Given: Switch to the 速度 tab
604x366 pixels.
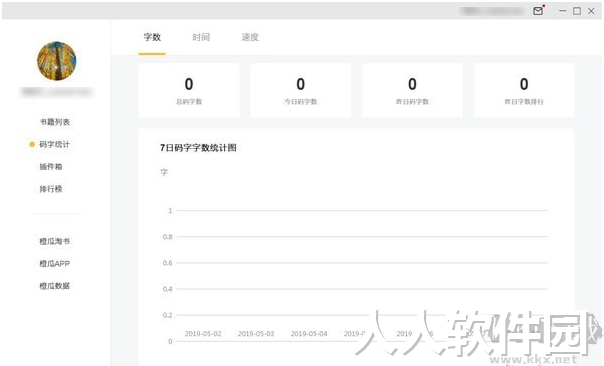Looking at the screenshot, I should [250, 37].
